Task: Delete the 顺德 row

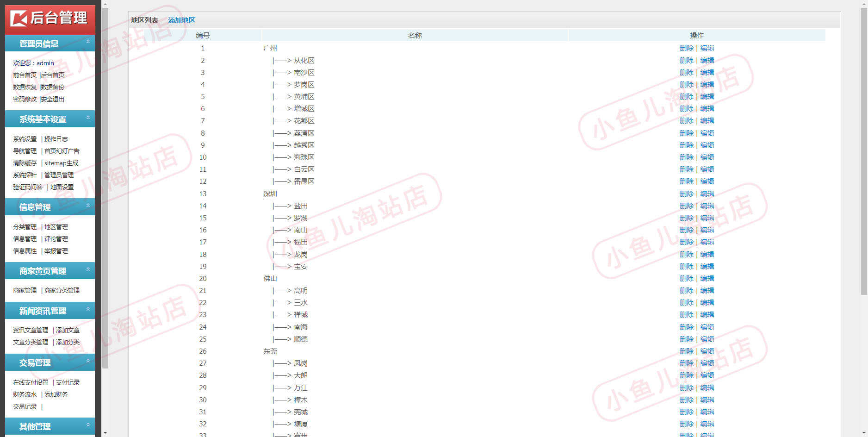Action: pos(687,339)
